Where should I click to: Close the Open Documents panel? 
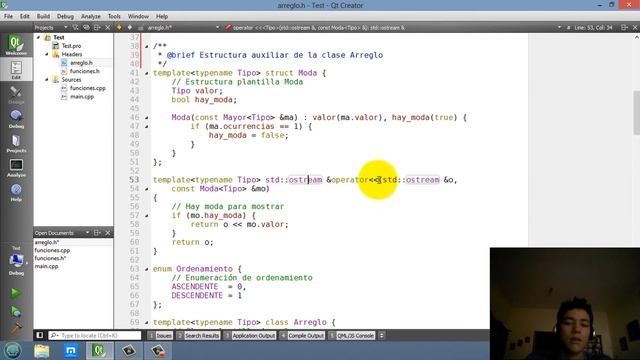(x=107, y=233)
